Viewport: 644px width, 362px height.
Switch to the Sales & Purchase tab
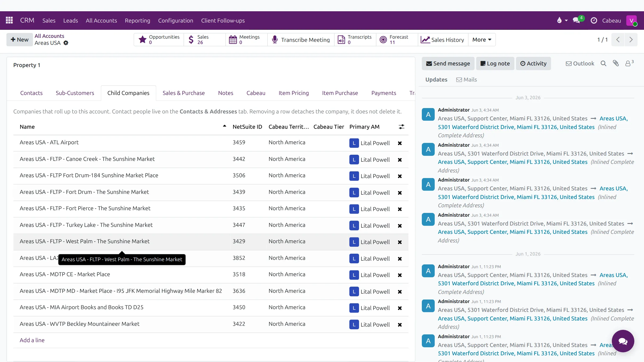tap(184, 93)
